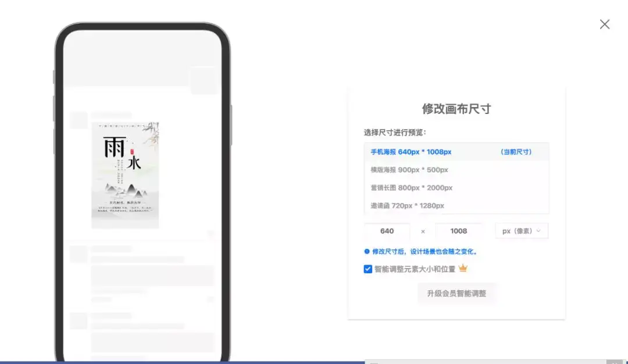Click the 修改画布尺寸 heading

(x=456, y=109)
